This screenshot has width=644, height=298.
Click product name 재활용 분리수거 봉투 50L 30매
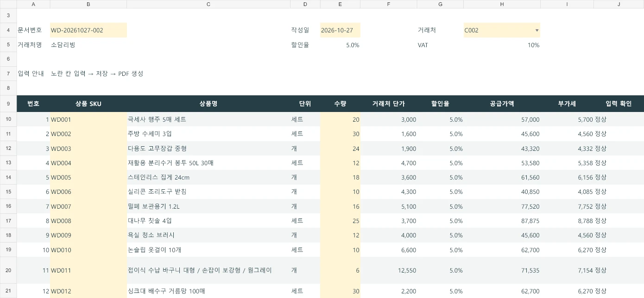coord(170,163)
